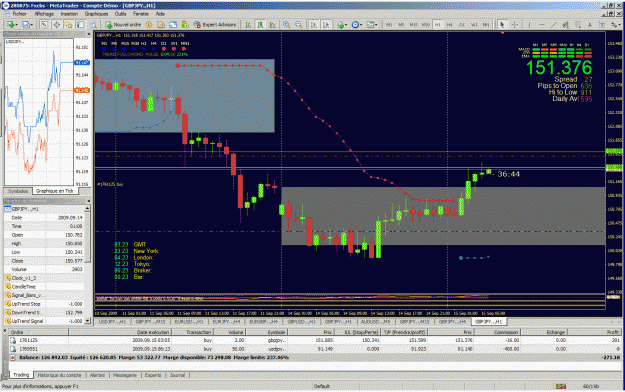
Task: Zoom in on the chart
Action: pos(286,25)
